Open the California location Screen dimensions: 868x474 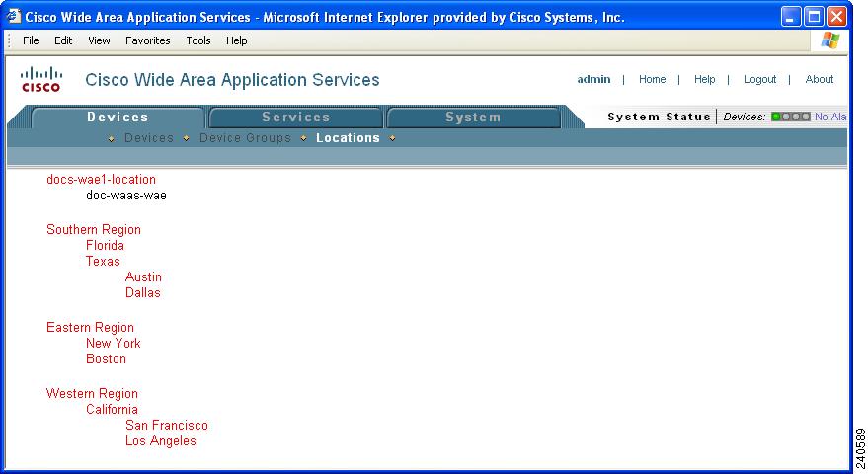[x=112, y=409]
